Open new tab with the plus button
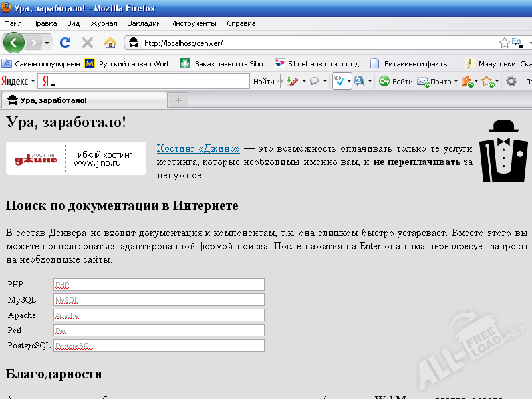The width and height of the screenshot is (532, 399). coord(178,100)
